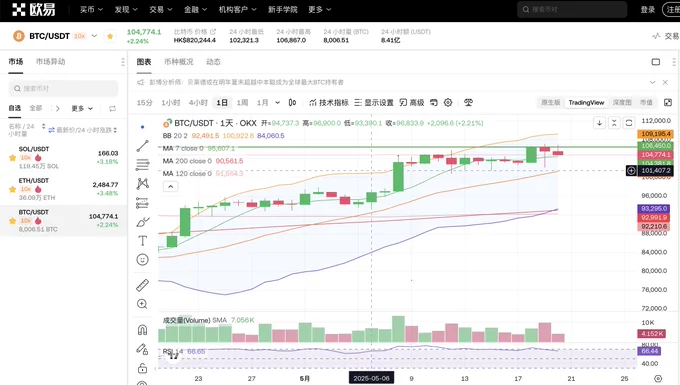Focus the market pair search field
Screen dimensions: 680x385
tap(63, 88)
